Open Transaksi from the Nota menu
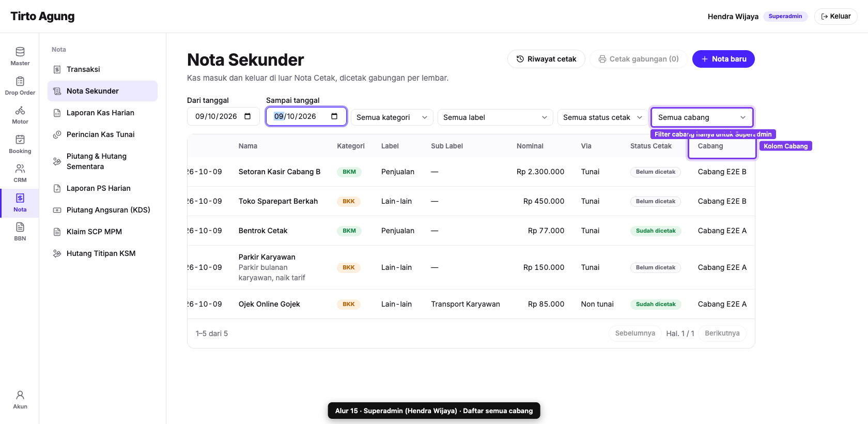This screenshot has height=424, width=868. pos(102,69)
